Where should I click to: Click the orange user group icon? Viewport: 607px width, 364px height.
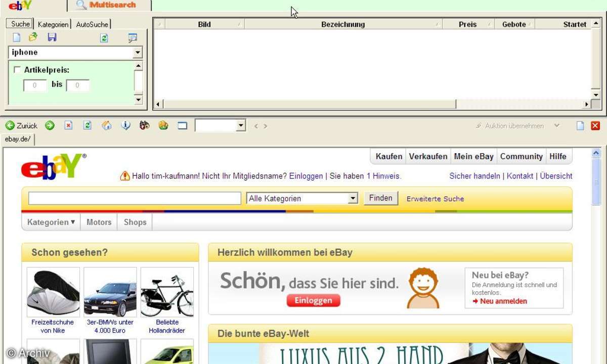[163, 125]
